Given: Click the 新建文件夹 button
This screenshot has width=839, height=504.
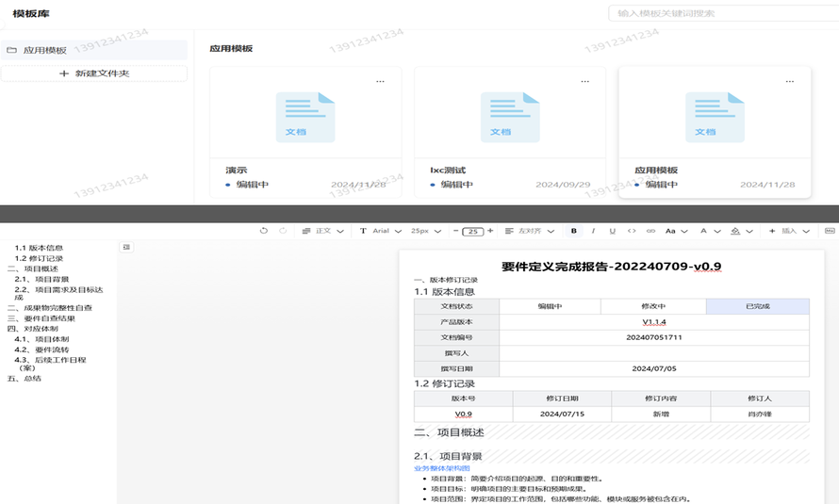Looking at the screenshot, I should (94, 73).
